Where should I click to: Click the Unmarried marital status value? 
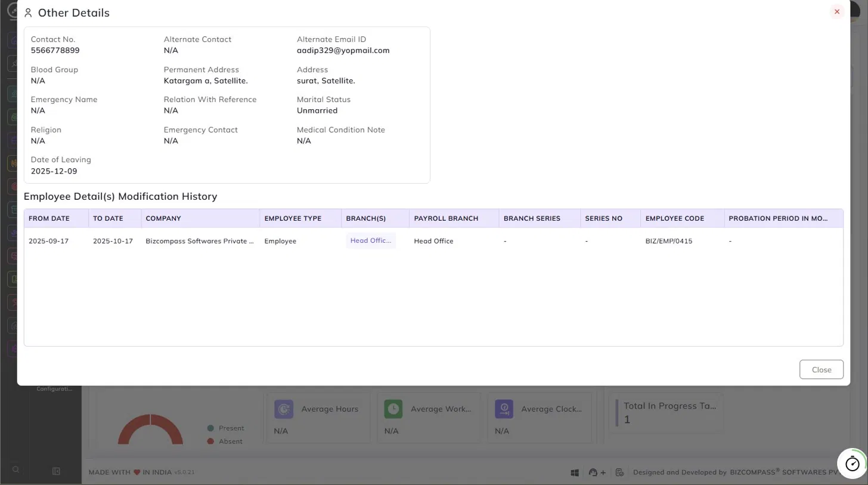click(x=317, y=110)
